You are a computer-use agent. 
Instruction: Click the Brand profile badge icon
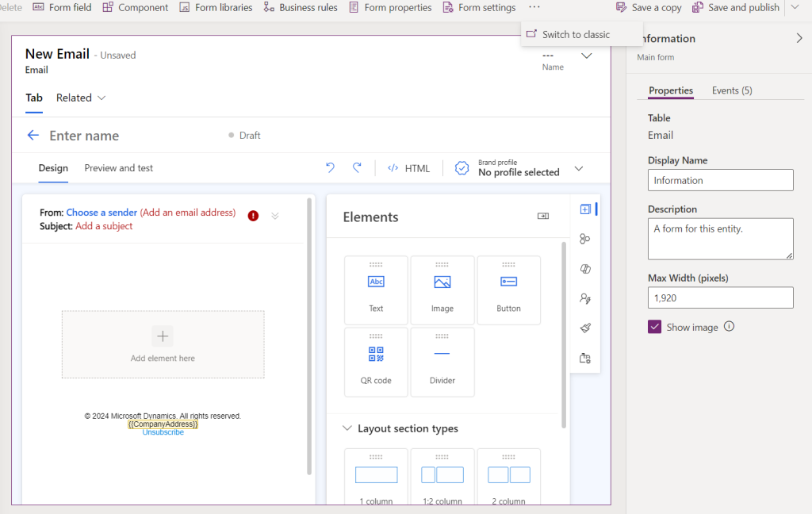pos(462,168)
